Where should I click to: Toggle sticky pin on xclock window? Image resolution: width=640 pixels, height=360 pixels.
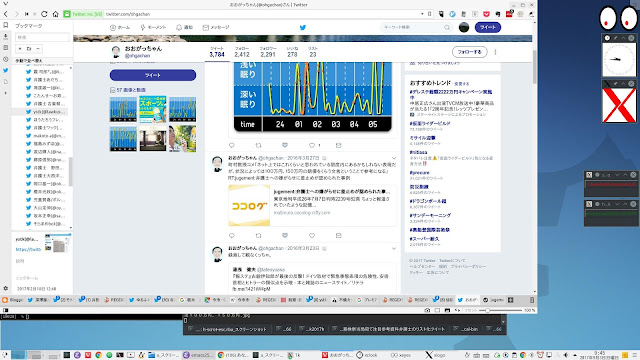(615, 38)
